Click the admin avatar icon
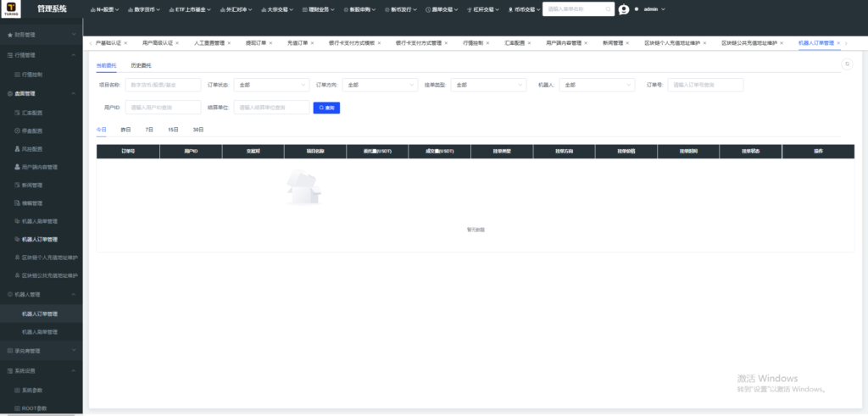The width and height of the screenshot is (868, 416). pos(624,9)
